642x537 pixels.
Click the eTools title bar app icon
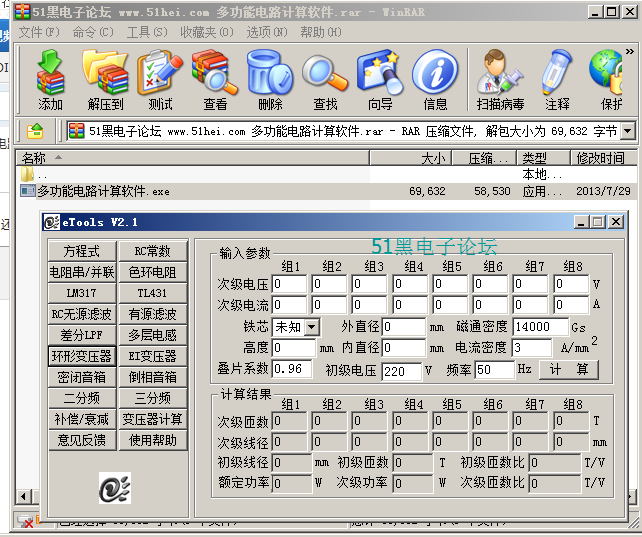[52, 222]
